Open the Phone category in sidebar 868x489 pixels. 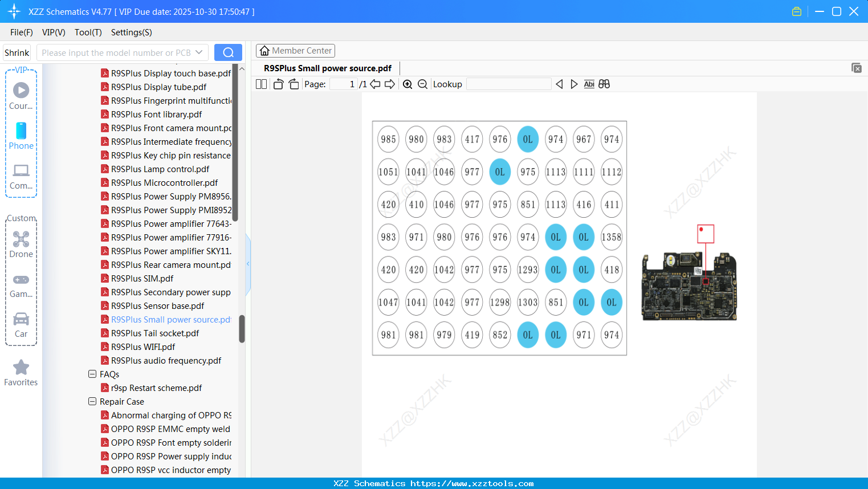click(21, 136)
